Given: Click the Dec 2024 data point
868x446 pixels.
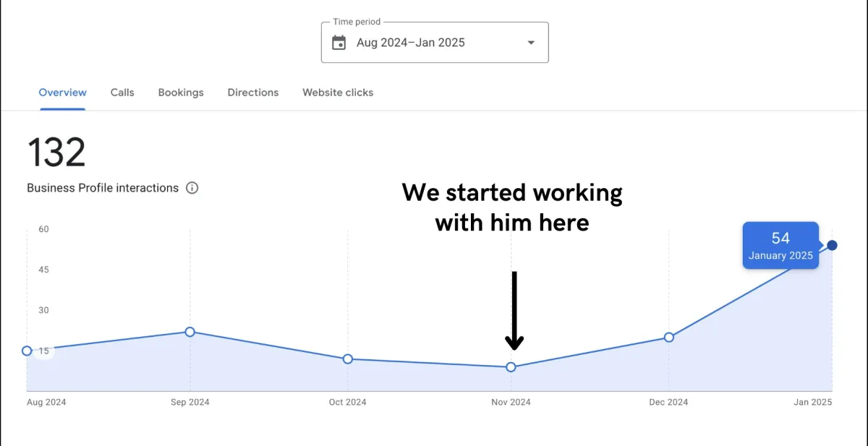Looking at the screenshot, I should click(669, 337).
